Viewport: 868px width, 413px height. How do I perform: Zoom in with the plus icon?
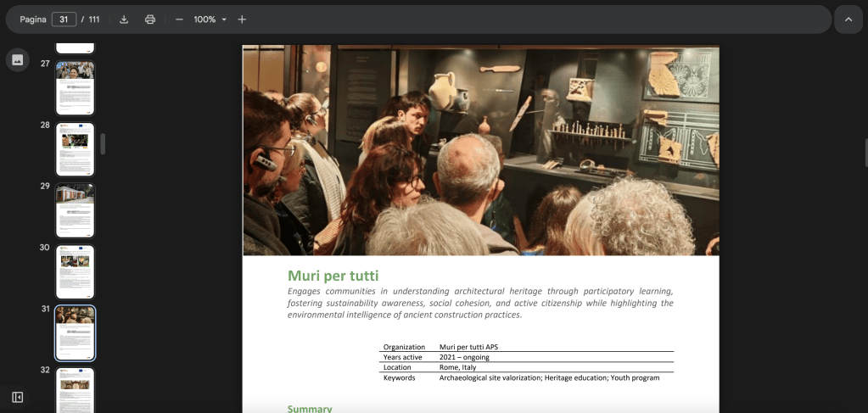(242, 20)
